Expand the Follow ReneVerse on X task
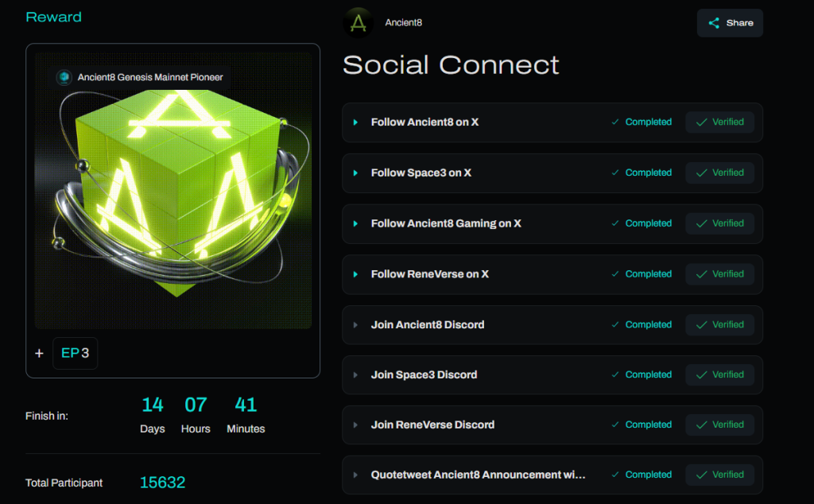This screenshot has height=504, width=814. [355, 274]
